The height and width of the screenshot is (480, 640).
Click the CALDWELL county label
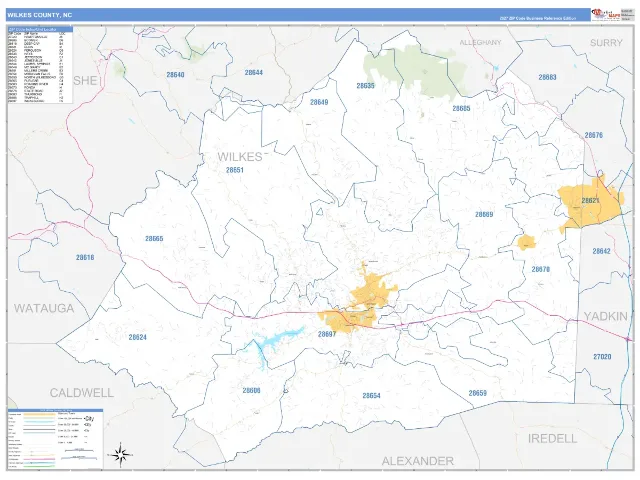coord(82,393)
